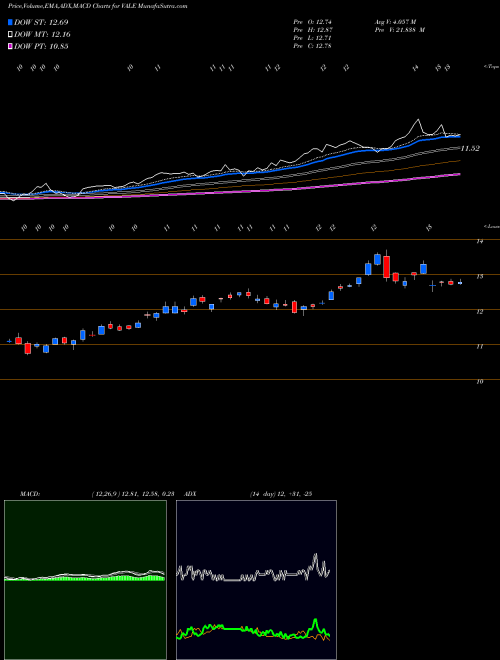Click the tallest blue candlestick near 14
The image size is (500, 660).
tap(378, 259)
